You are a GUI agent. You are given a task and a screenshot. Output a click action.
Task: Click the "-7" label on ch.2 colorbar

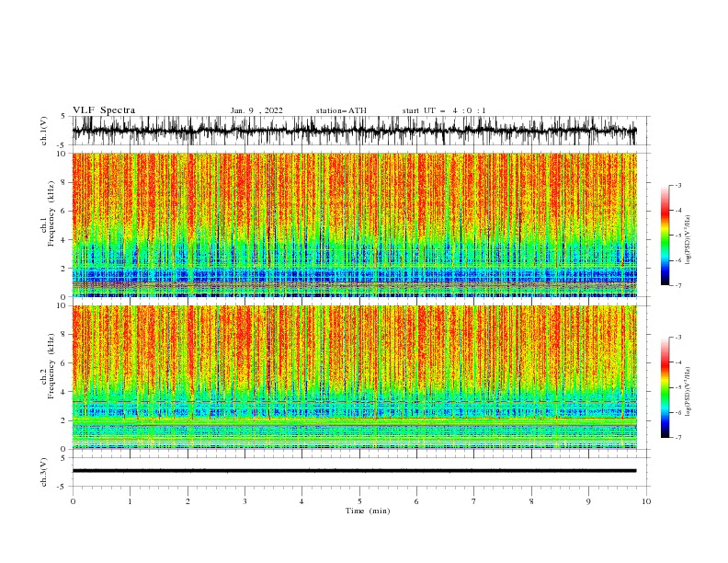pyautogui.click(x=678, y=437)
